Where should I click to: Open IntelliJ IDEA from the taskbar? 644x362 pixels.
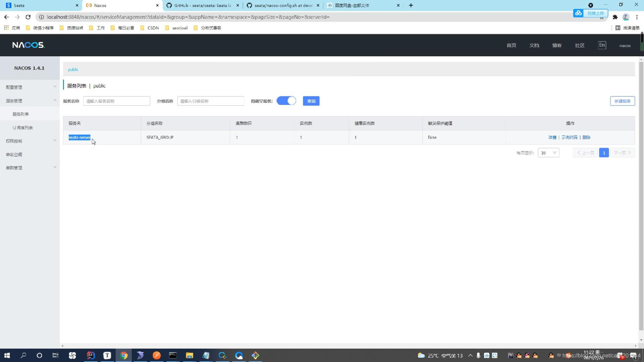pyautogui.click(x=91, y=355)
